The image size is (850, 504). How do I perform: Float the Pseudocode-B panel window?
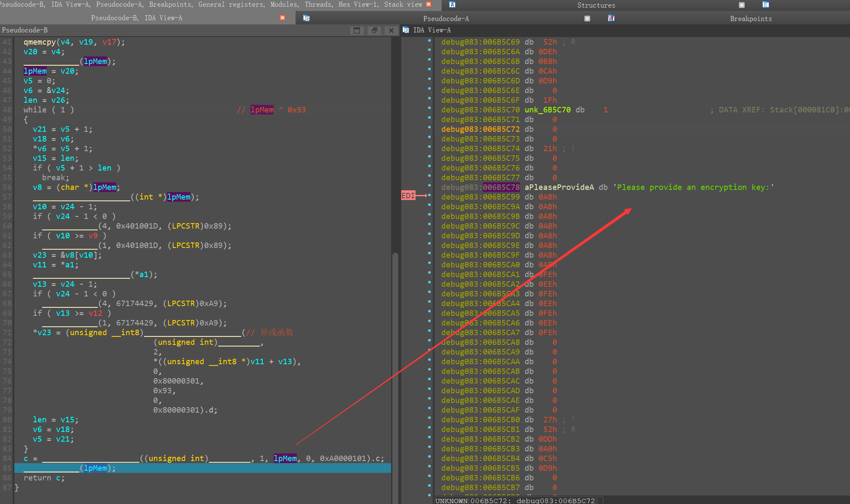click(374, 30)
